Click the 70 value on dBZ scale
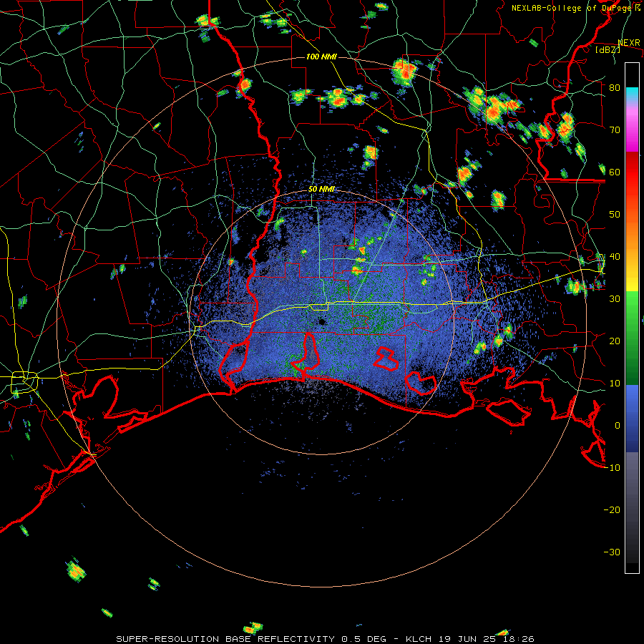Image resolution: width=644 pixels, height=644 pixels. (615, 130)
